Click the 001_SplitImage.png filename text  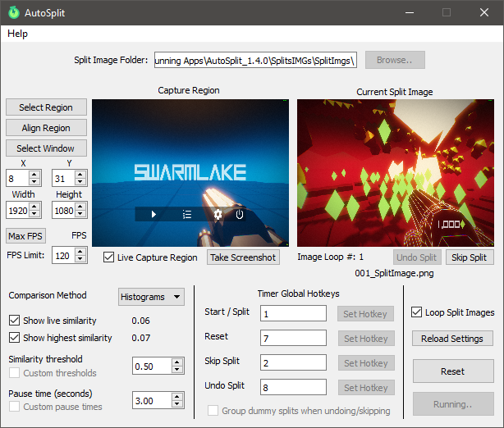[394, 273]
